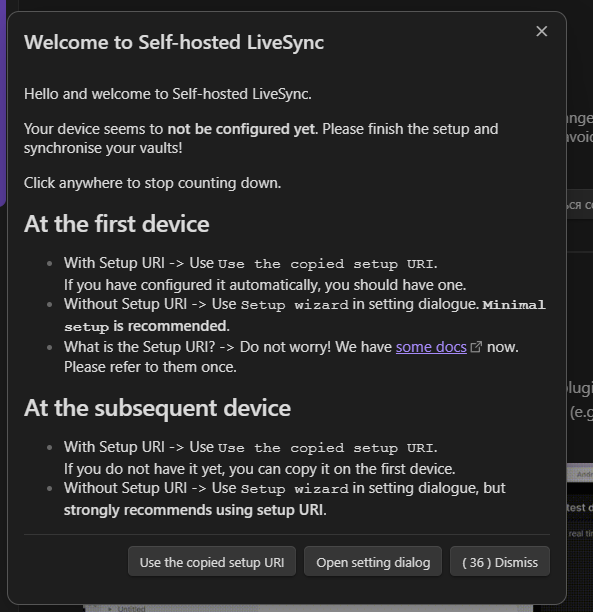
Task: Select the Untitled item behind the dialog
Action: pos(131,608)
